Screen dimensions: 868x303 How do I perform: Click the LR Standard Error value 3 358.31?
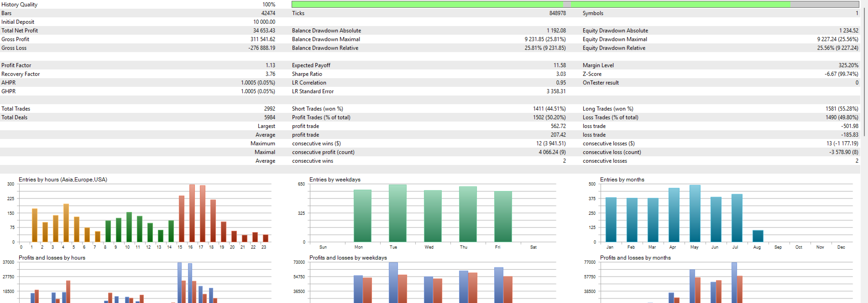tap(556, 91)
